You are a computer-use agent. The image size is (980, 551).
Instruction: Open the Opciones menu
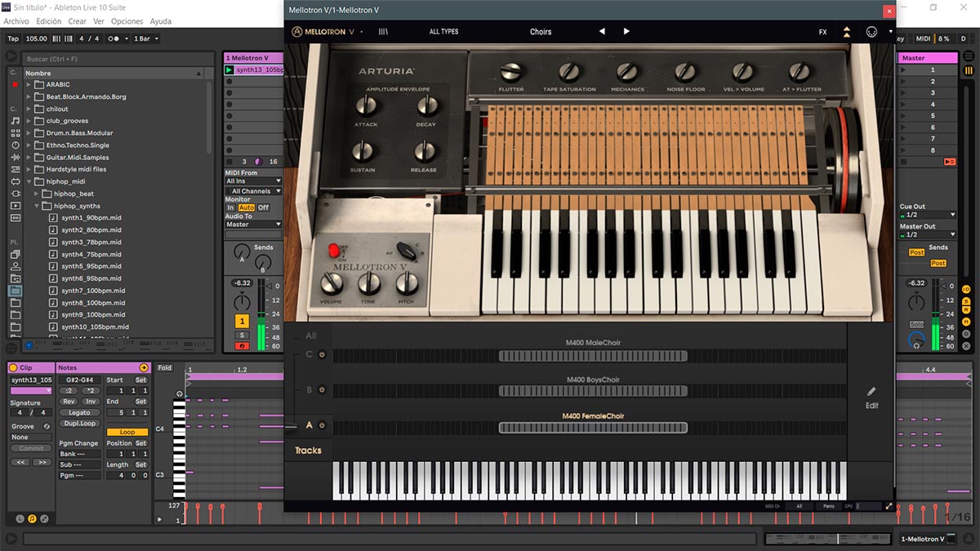point(127,21)
